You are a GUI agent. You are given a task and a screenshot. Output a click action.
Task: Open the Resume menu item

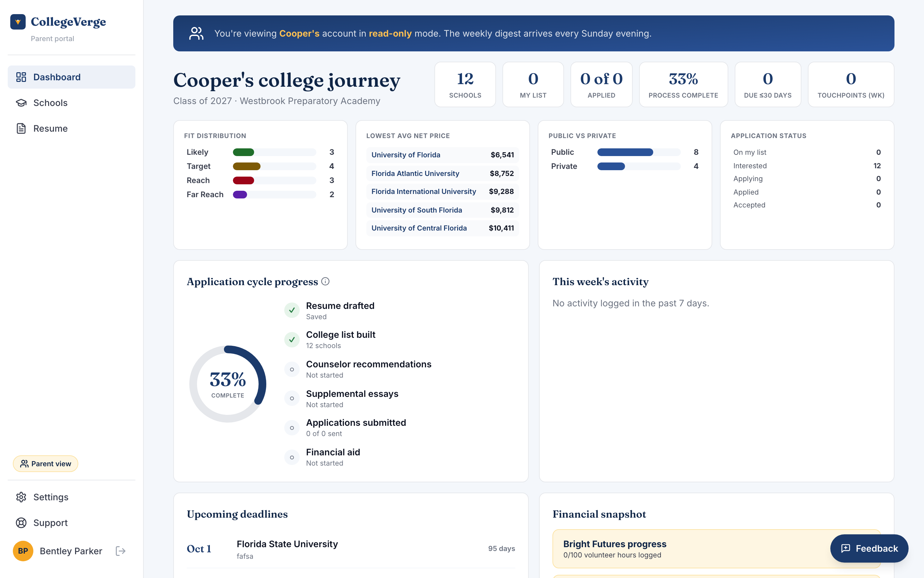(x=72, y=128)
